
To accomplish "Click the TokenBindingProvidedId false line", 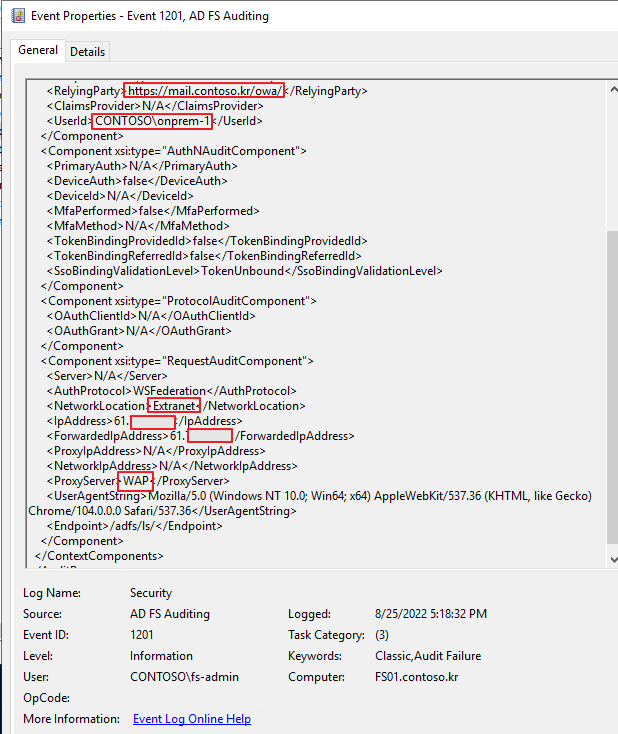I will pyautogui.click(x=207, y=241).
